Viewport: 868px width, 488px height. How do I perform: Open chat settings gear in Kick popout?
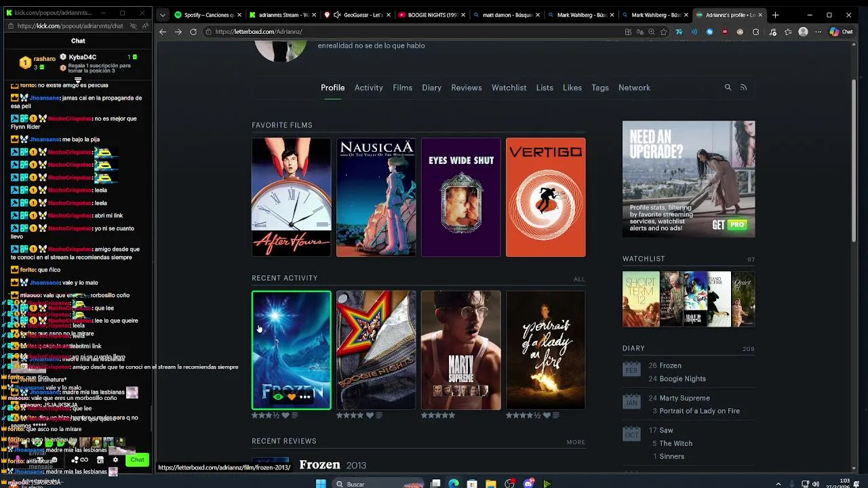click(115, 460)
